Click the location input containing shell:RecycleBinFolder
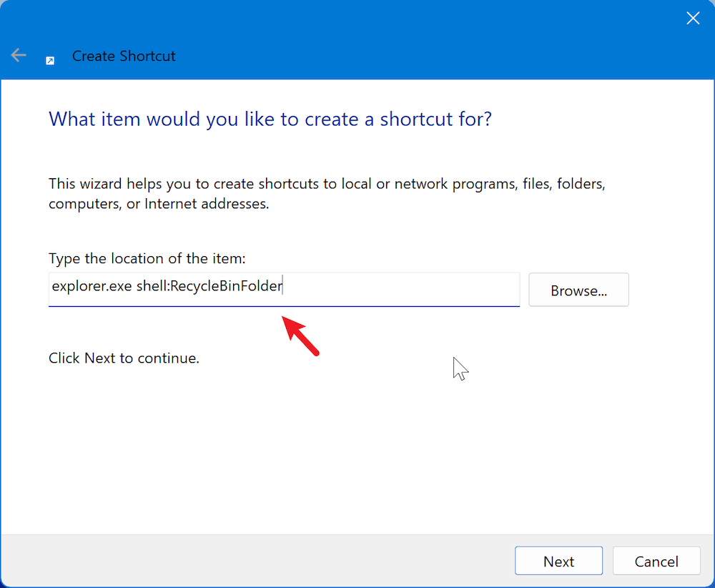 tap(284, 289)
